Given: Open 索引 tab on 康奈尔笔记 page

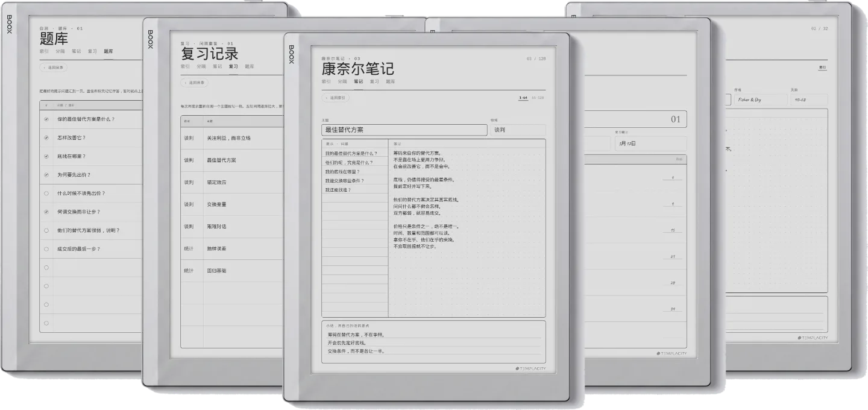Looking at the screenshot, I should pos(326,81).
